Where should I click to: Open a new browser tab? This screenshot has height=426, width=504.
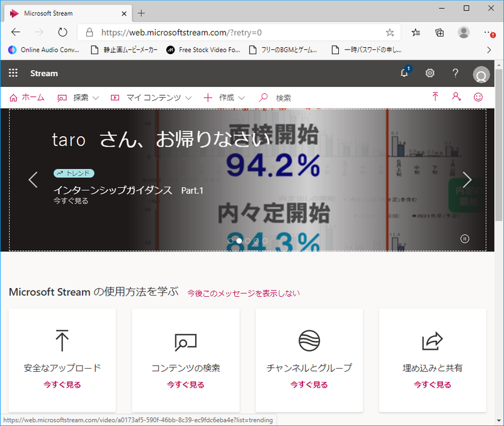coord(141,13)
